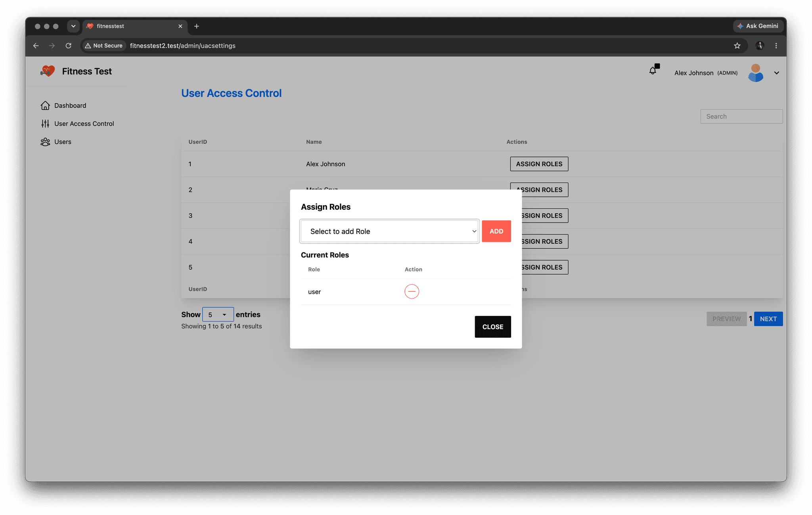Click the Assign Roles dialog title
Viewport: 812px width, 515px height.
(x=326, y=207)
